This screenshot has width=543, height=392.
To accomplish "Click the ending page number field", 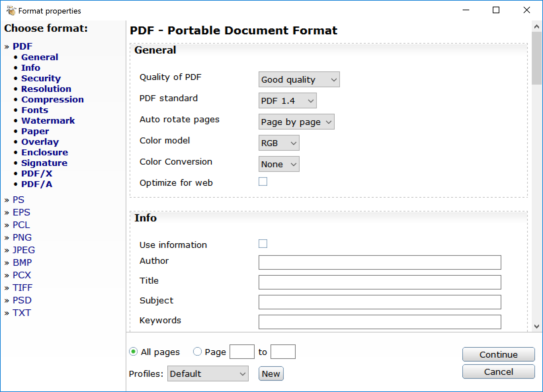I will 283,352.
